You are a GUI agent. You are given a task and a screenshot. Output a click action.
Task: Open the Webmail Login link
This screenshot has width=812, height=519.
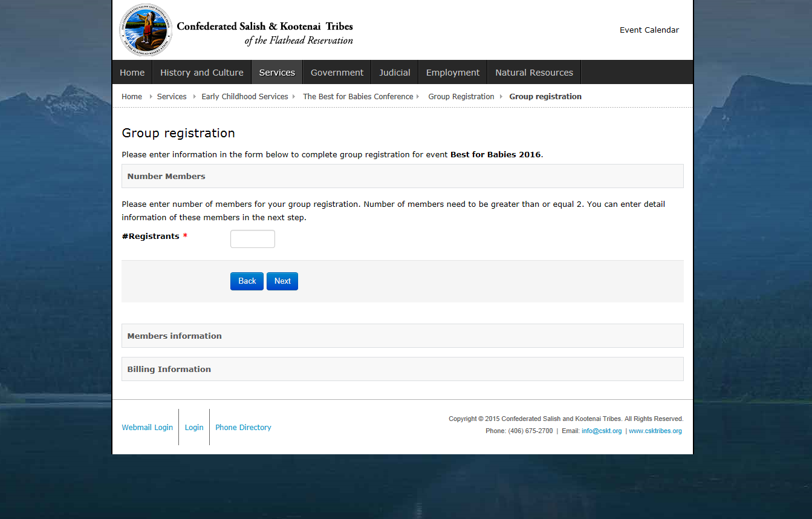coord(147,427)
